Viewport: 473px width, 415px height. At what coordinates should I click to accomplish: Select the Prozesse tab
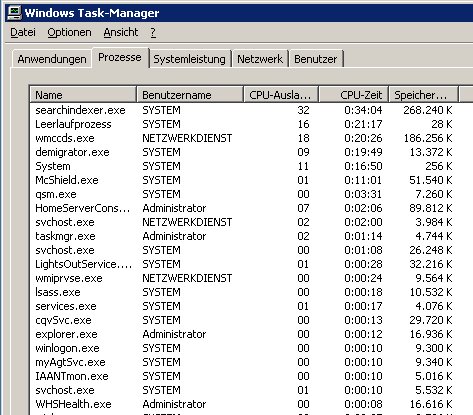pos(120,58)
